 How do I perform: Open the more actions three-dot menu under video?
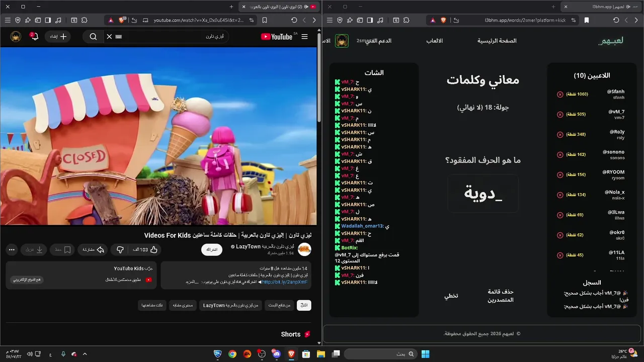[x=12, y=249]
